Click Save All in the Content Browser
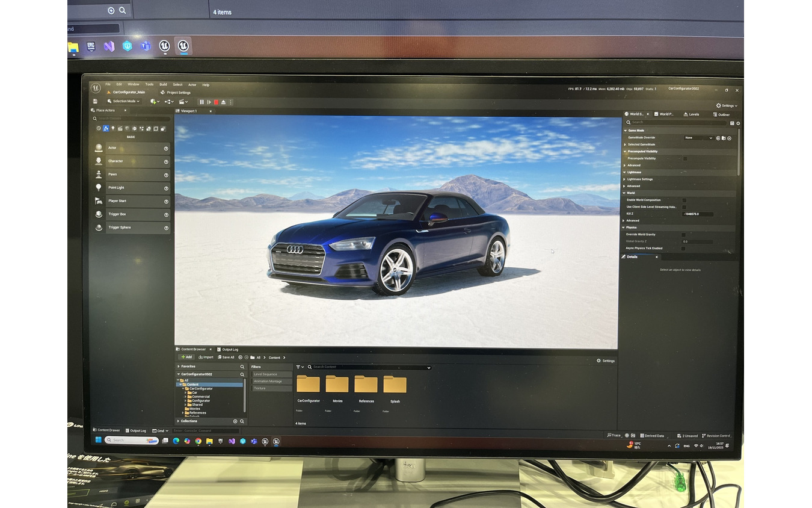The image size is (812, 508). click(x=226, y=357)
